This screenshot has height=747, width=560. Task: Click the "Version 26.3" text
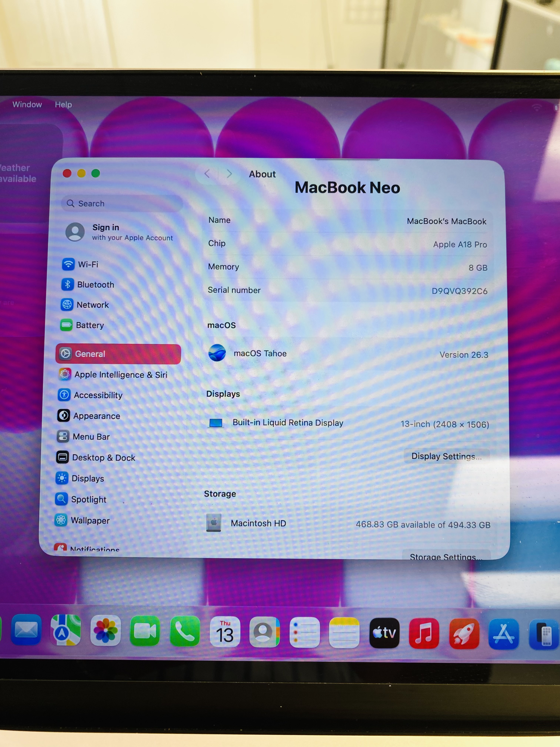click(464, 355)
